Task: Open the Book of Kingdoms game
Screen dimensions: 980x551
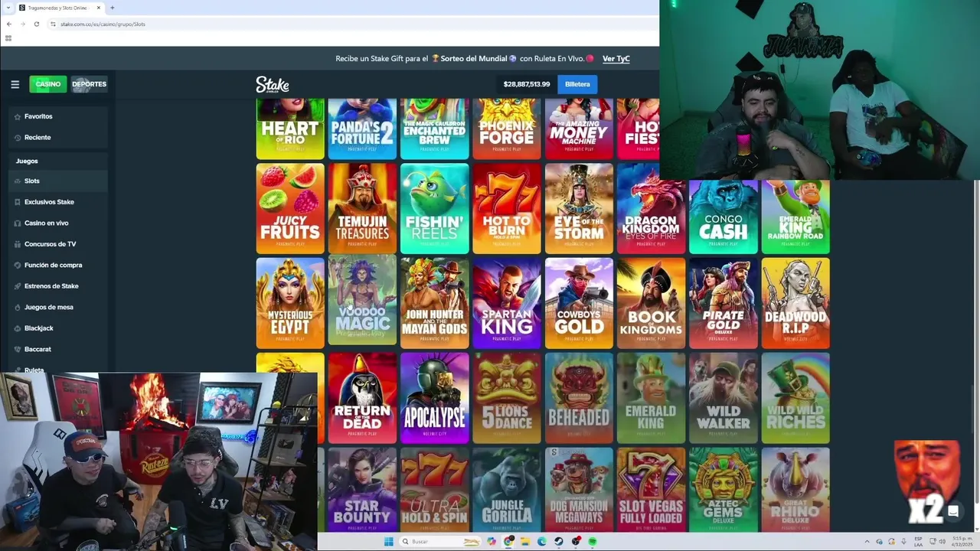Action: [x=651, y=303]
